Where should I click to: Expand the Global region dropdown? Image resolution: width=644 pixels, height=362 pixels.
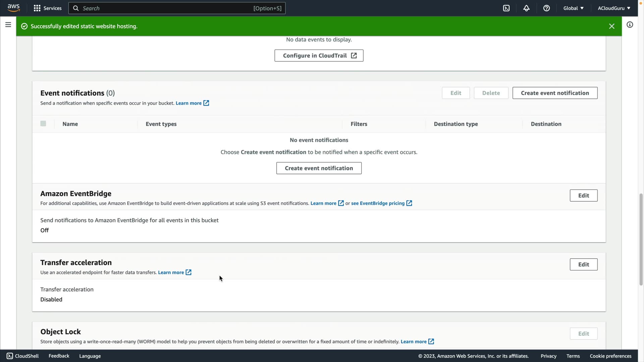[573, 8]
